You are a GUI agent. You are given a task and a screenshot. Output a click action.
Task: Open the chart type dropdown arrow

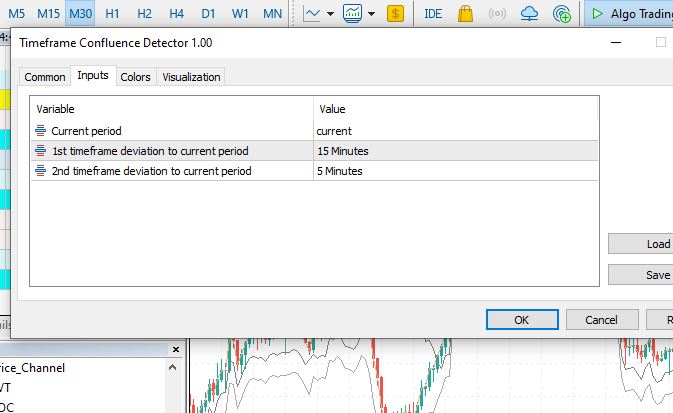[x=330, y=14]
